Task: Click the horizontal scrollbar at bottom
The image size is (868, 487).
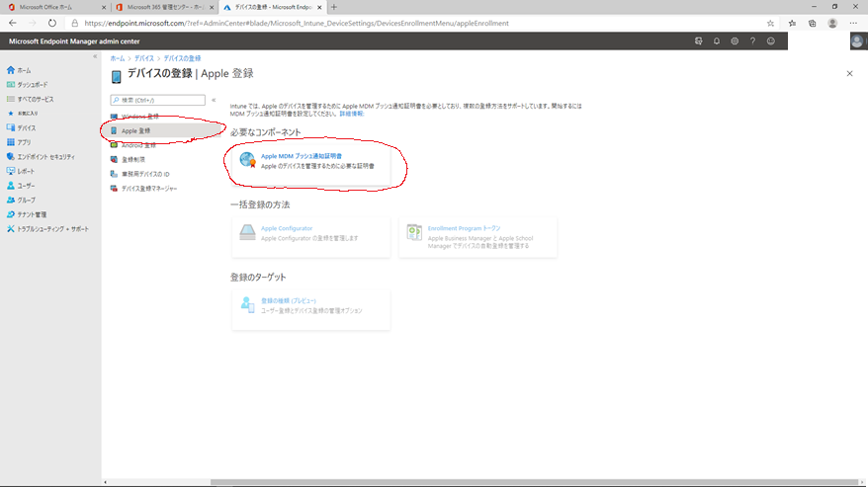Action: (x=533, y=482)
